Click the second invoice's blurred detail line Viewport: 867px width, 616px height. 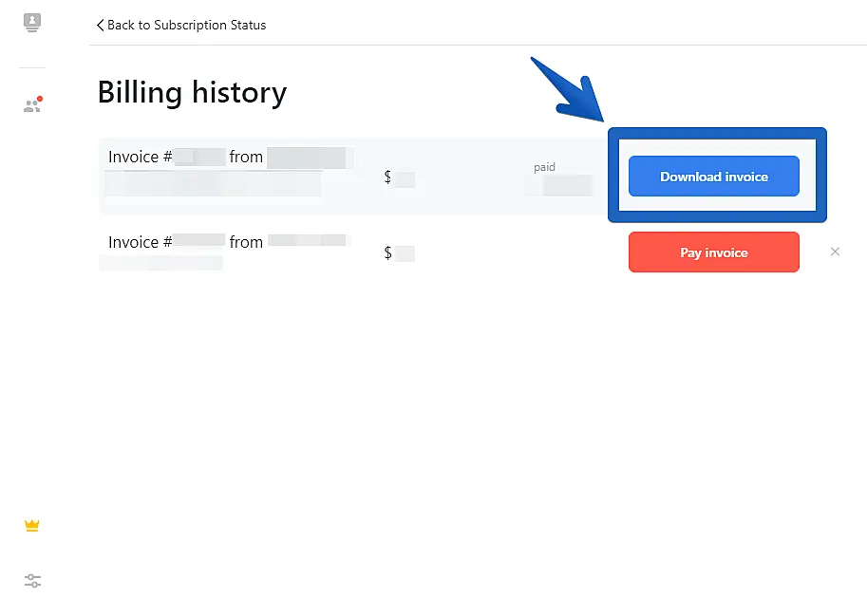(x=161, y=263)
